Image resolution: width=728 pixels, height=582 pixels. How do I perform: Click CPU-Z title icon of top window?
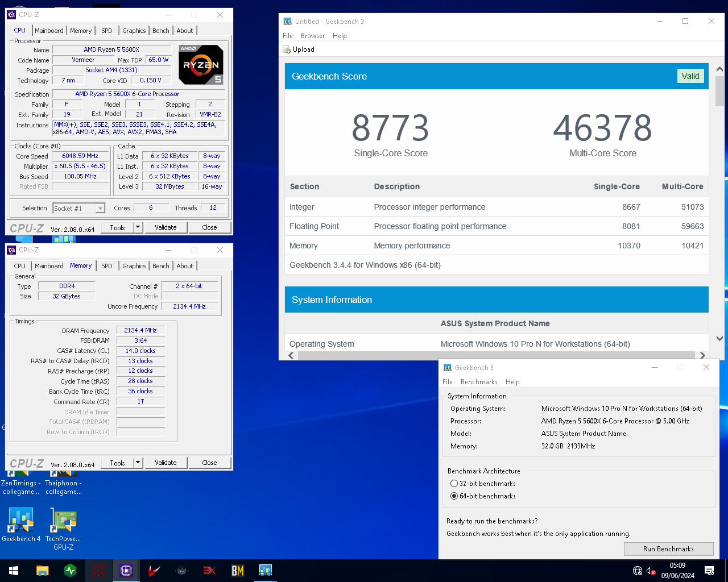click(11, 15)
